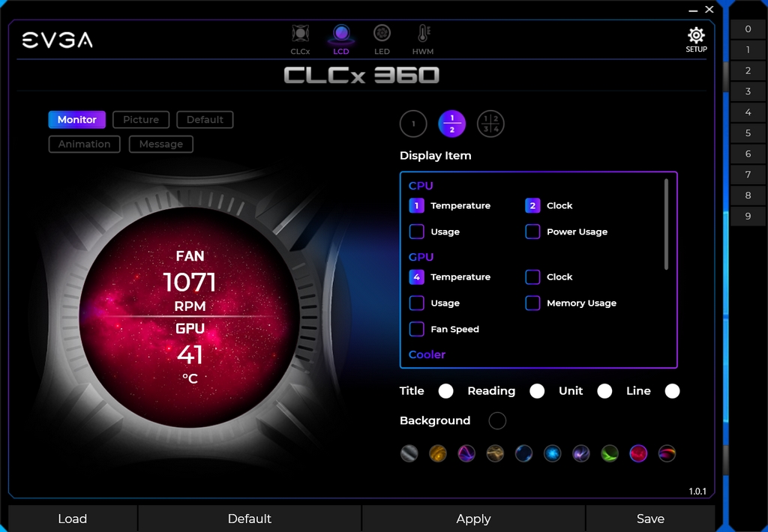Select profile slot 2
The height and width of the screenshot is (532, 768).
coord(748,70)
